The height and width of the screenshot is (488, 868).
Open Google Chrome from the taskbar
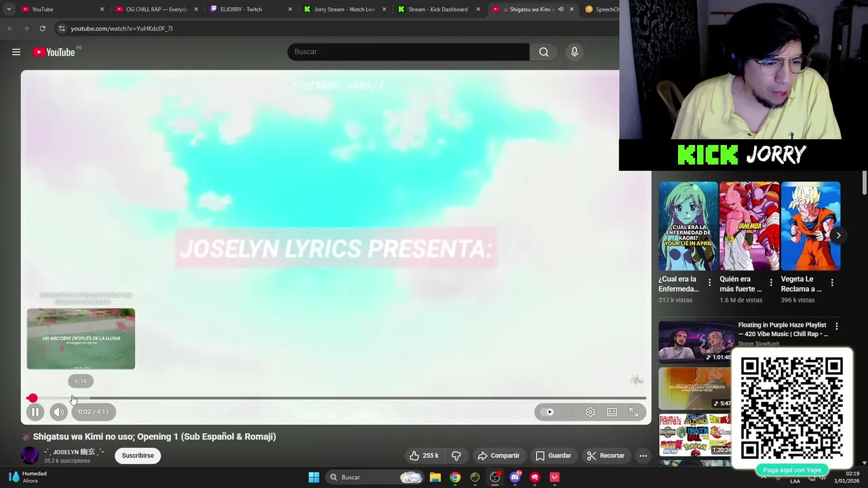coord(455,477)
